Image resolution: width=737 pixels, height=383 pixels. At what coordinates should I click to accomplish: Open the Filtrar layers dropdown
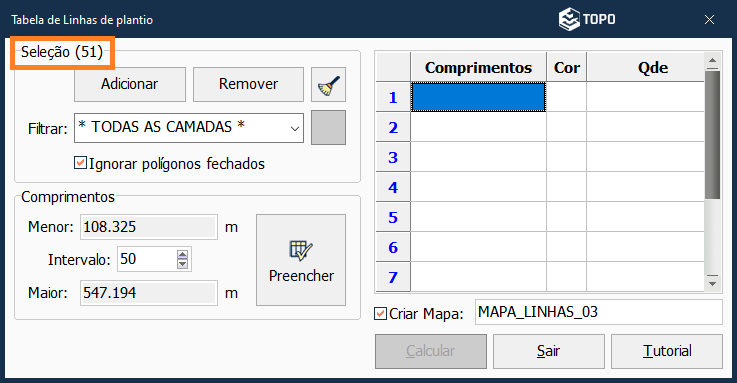pos(295,128)
